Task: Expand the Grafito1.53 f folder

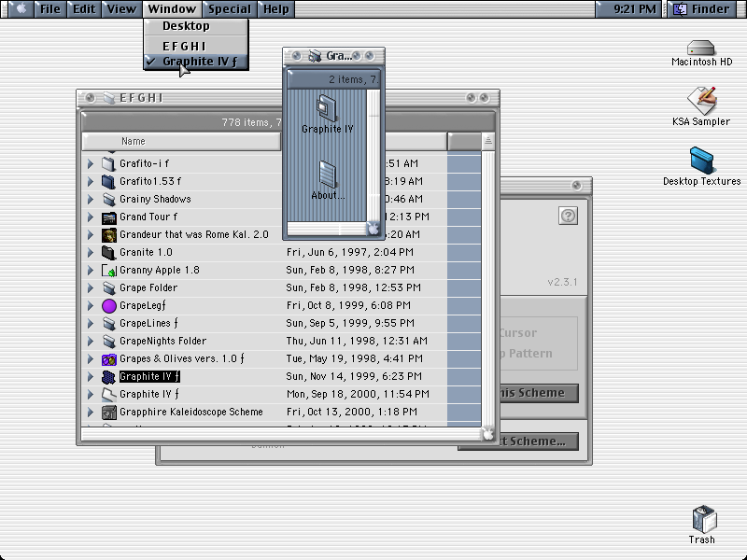Action: pos(90,181)
